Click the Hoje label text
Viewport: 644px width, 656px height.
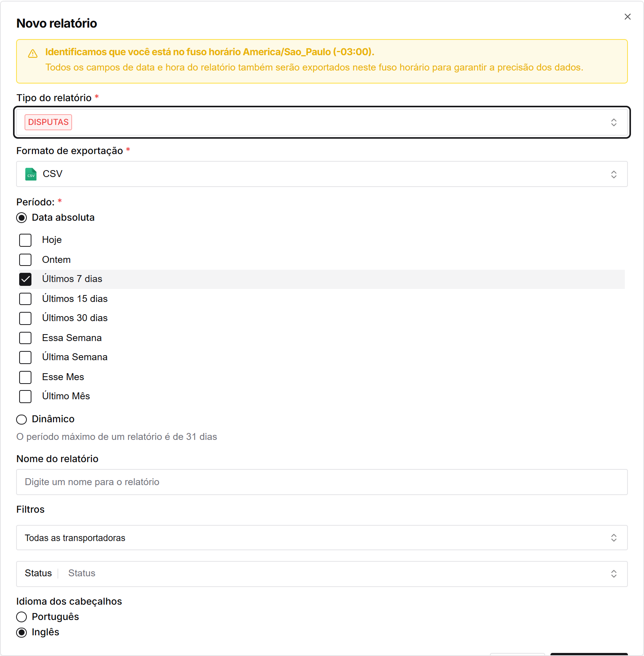(x=52, y=240)
